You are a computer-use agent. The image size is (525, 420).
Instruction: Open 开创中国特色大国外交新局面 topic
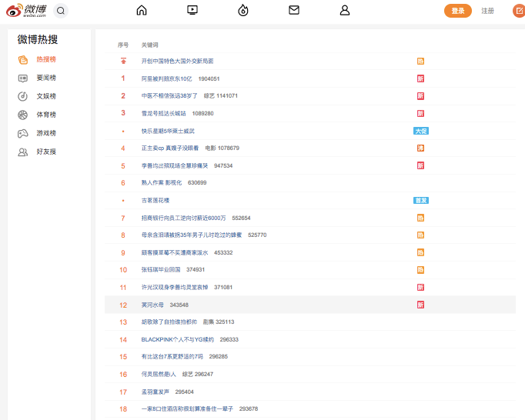point(178,62)
